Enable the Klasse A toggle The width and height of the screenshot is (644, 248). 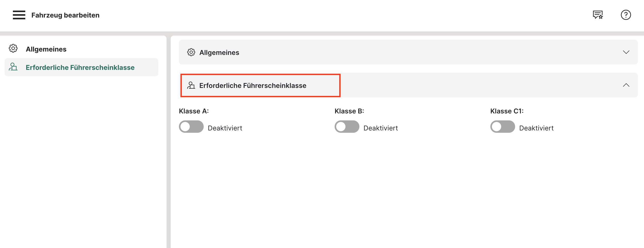(191, 127)
